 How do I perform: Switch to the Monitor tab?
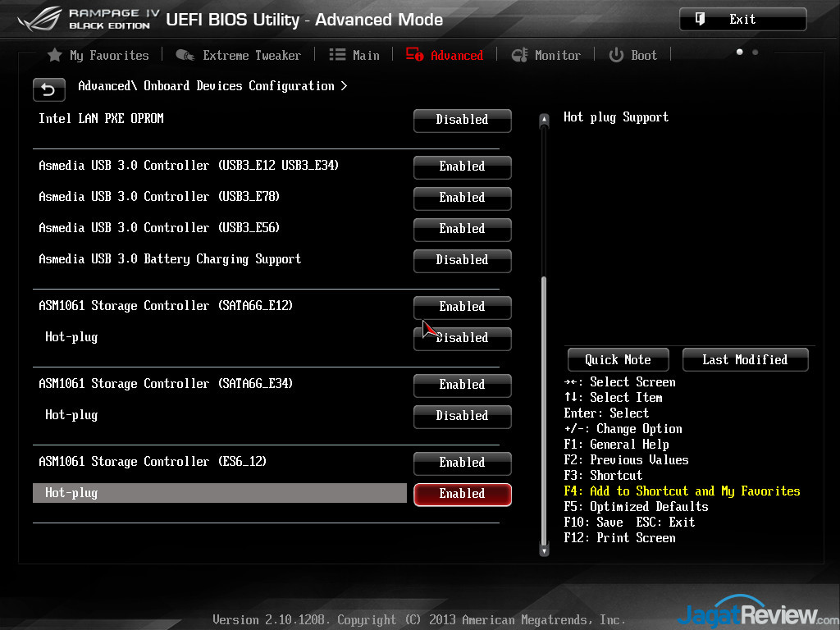pyautogui.click(x=556, y=55)
